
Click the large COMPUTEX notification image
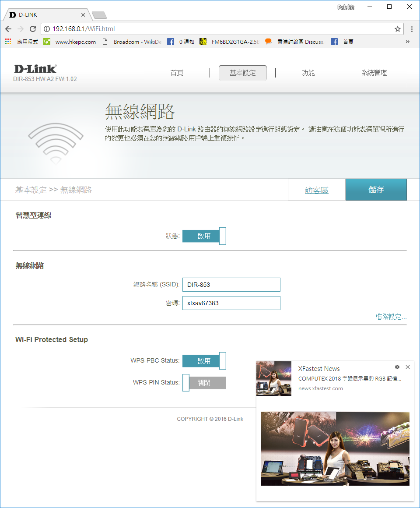coord(335,449)
